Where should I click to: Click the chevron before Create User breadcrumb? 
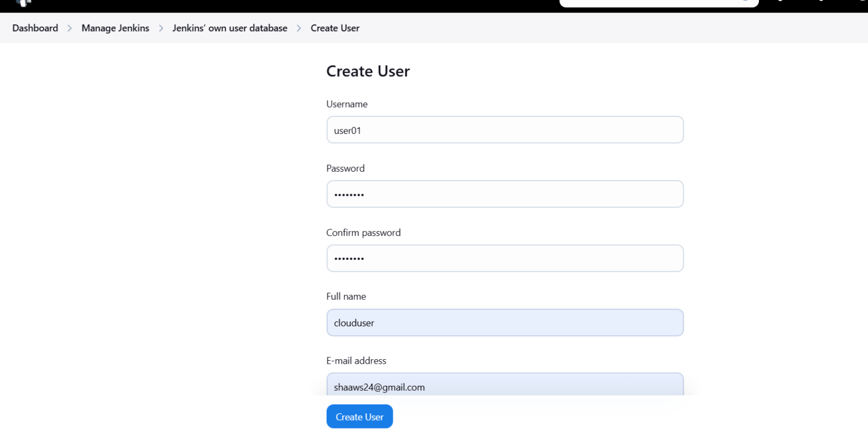coord(298,28)
